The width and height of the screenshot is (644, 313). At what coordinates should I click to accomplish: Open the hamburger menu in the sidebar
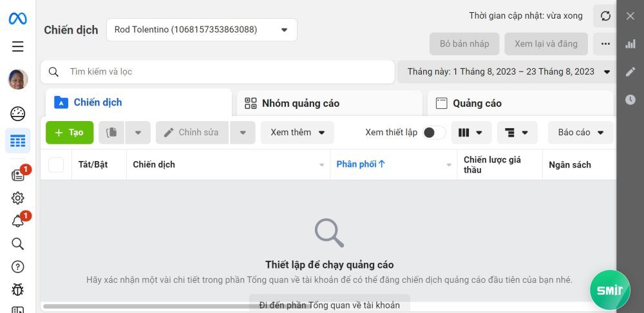coord(17,46)
